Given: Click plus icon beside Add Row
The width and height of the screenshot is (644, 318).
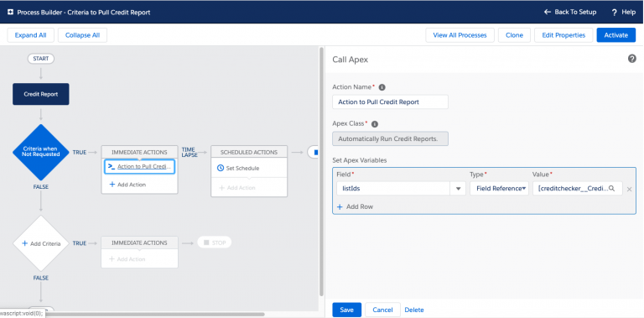Looking at the screenshot, I should 340,206.
